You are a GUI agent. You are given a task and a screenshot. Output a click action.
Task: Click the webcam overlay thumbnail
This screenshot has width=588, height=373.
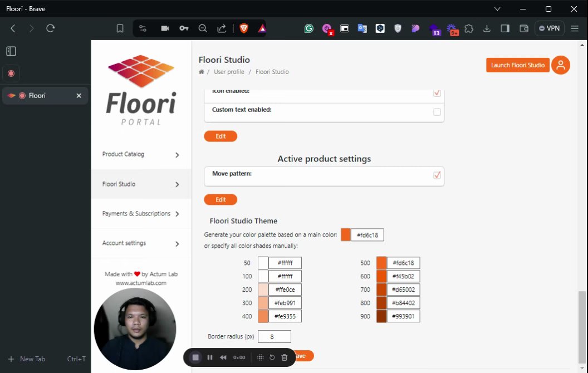[135, 329]
